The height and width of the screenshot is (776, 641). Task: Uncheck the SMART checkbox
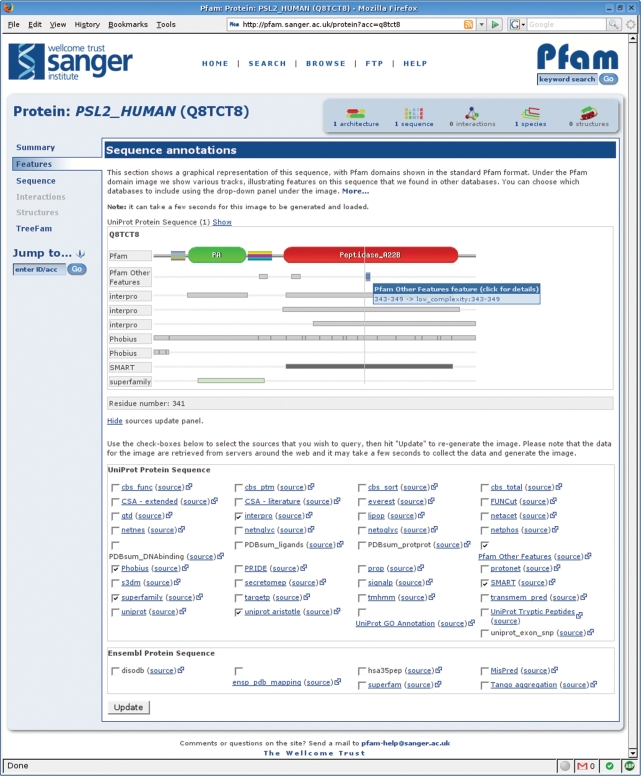pyautogui.click(x=485, y=583)
